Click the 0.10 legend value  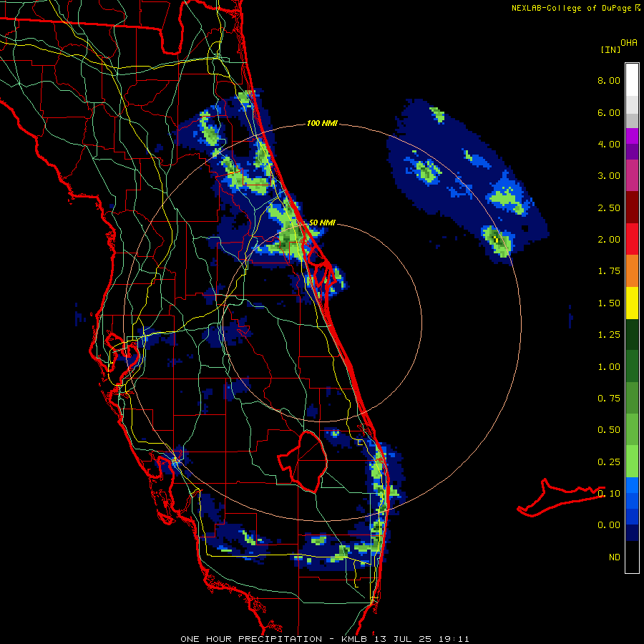(x=609, y=494)
